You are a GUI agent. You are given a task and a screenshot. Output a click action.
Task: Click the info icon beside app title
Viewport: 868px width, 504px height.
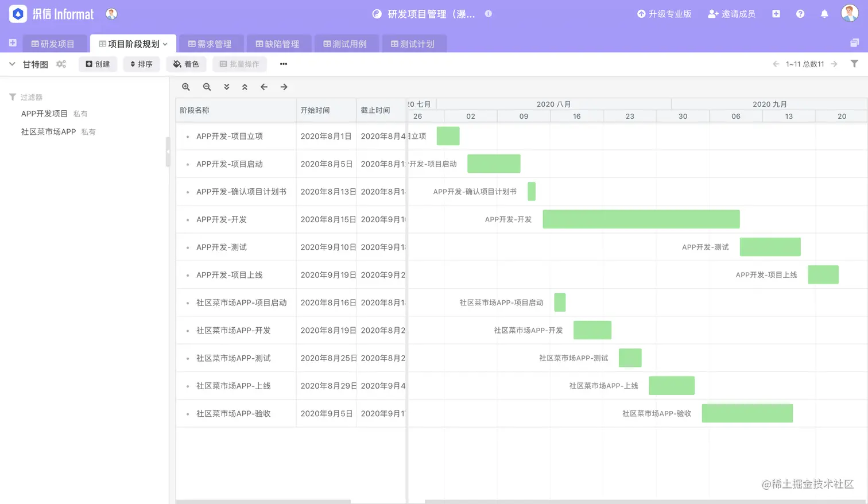(x=489, y=14)
